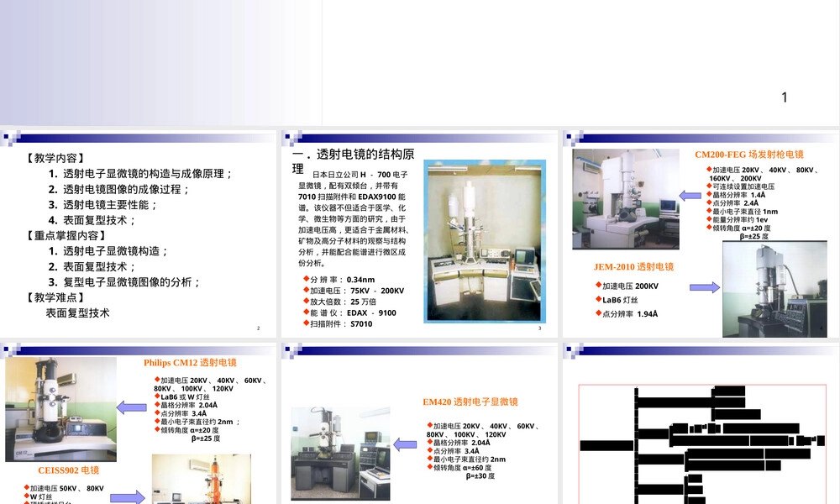The image size is (840, 504).
Task: Click the CM12 bullet LaB6 或 W 灯丝
Action: coord(182,396)
